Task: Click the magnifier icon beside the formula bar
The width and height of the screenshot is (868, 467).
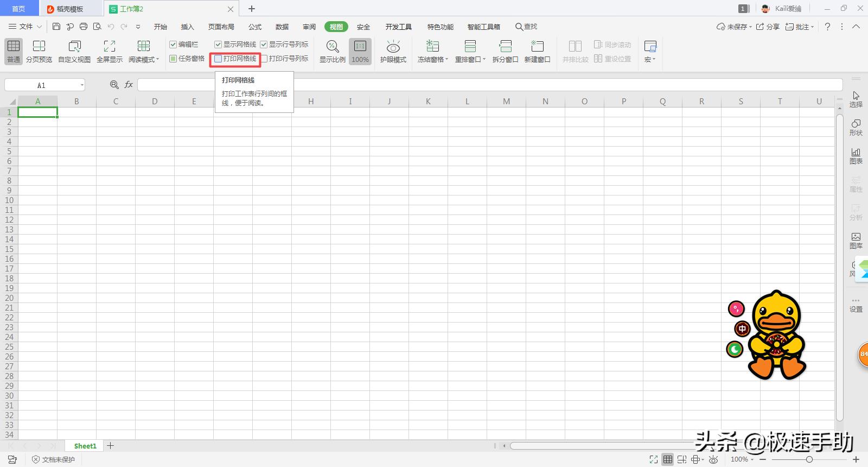Action: [114, 85]
